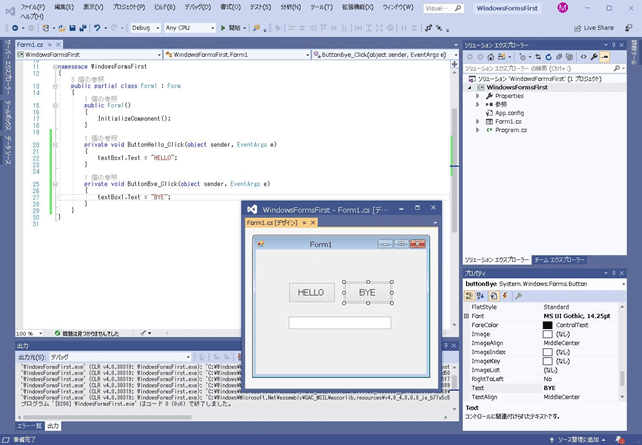Click the Refresh icon in Solution Explorer
This screenshot has height=445, width=642.
click(x=549, y=57)
